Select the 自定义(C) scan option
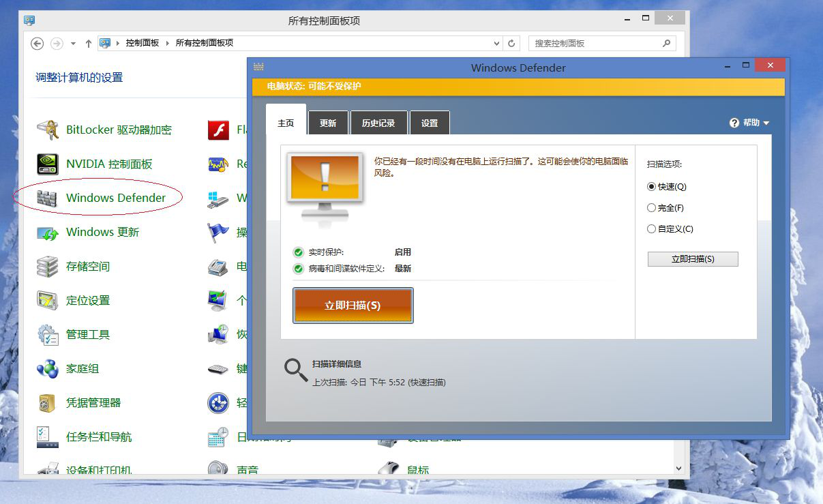Image resolution: width=823 pixels, height=504 pixels. tap(651, 229)
